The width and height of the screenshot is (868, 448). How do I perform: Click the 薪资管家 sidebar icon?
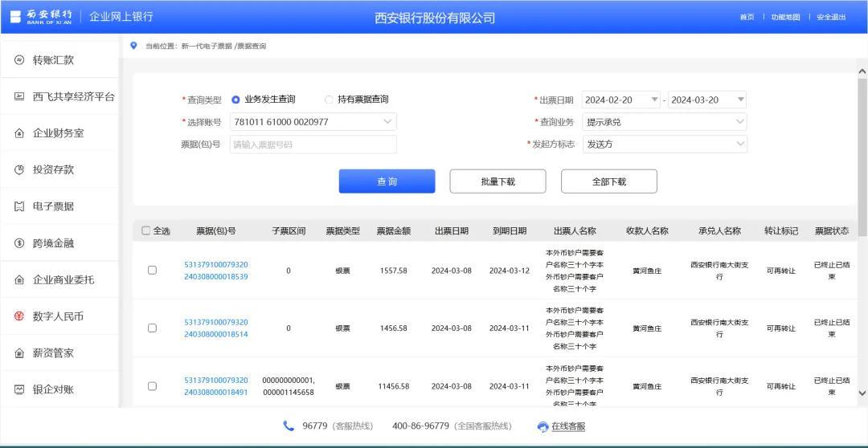(19, 353)
